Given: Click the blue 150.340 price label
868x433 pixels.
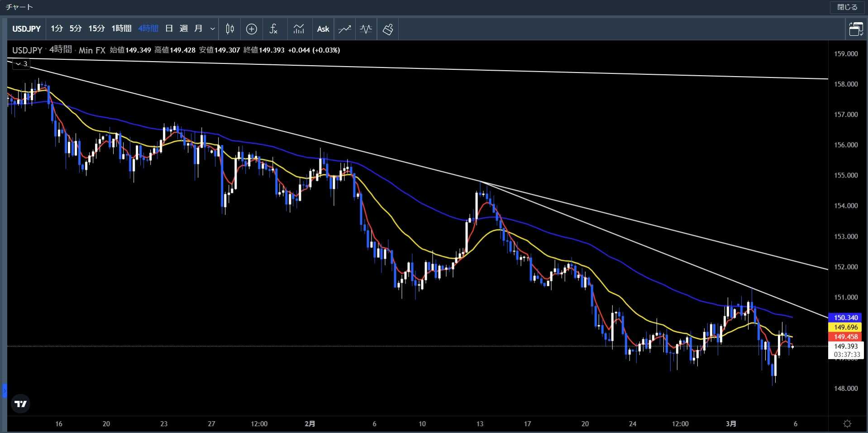Looking at the screenshot, I should [x=846, y=318].
